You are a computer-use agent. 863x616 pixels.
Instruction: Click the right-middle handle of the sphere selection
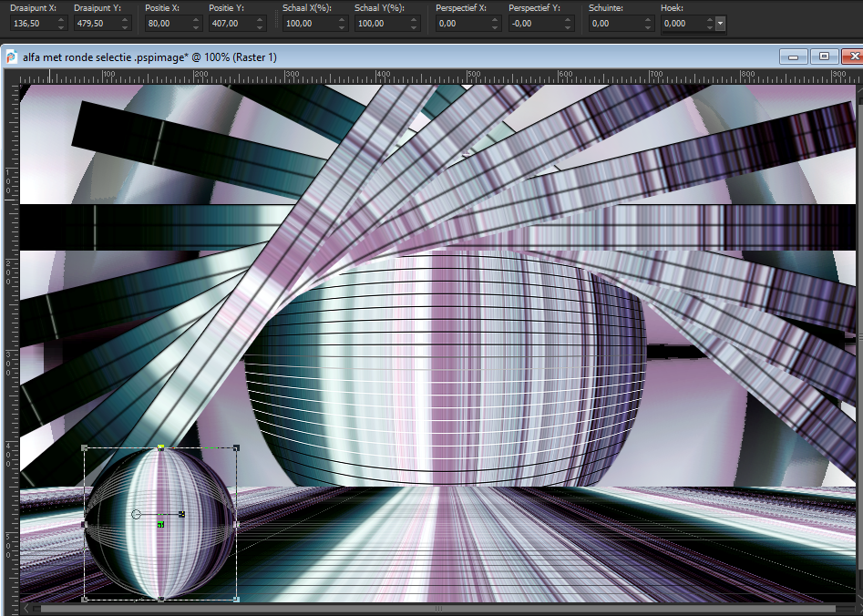[x=237, y=525]
